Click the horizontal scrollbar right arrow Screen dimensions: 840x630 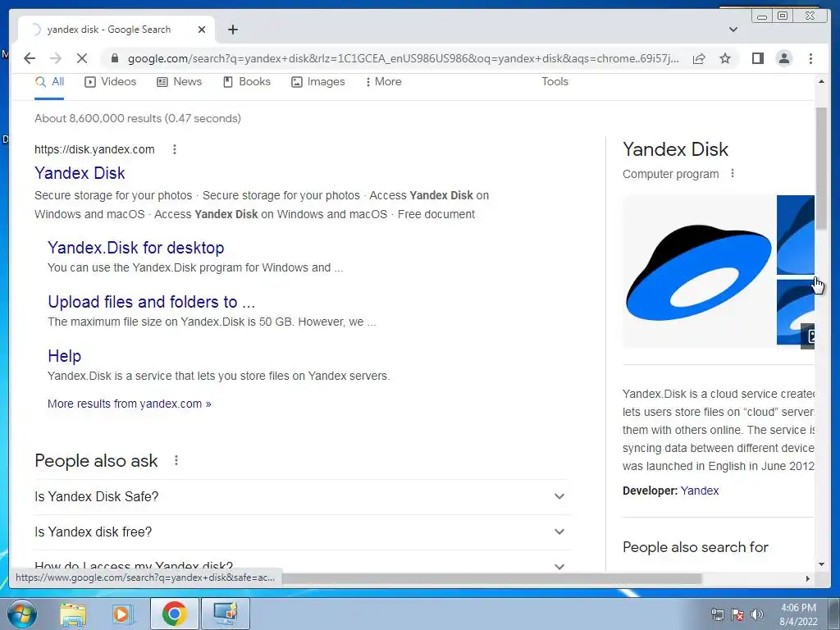[808, 578]
